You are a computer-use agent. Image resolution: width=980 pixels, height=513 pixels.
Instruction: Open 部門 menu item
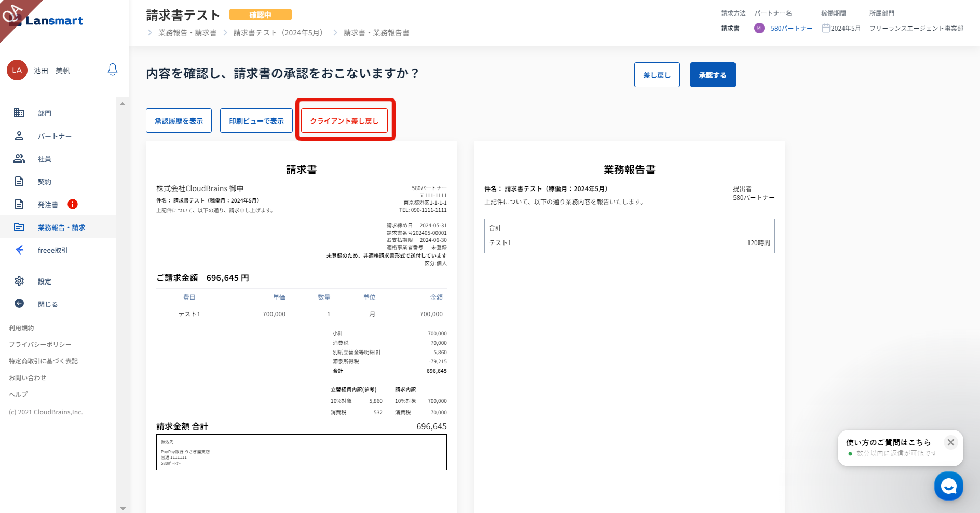point(45,113)
